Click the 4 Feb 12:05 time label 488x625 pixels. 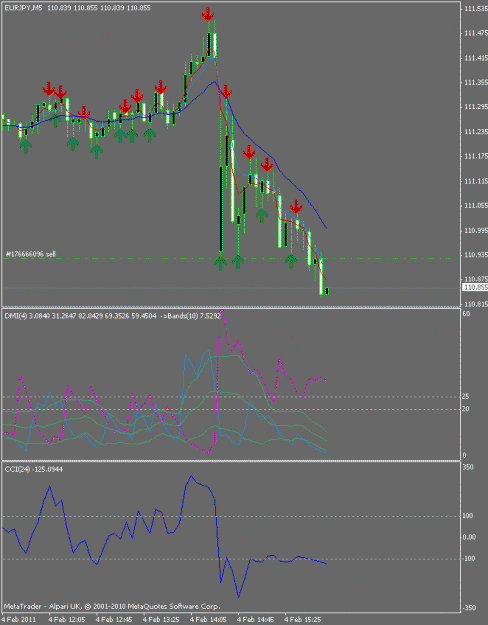pyautogui.click(x=67, y=619)
